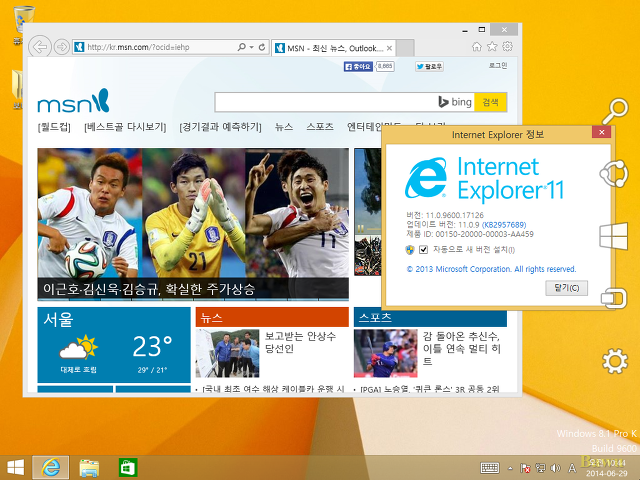The height and width of the screenshot is (480, 640).
Task: Close the Internet Explorer 정보 dialog
Action: (x=601, y=132)
